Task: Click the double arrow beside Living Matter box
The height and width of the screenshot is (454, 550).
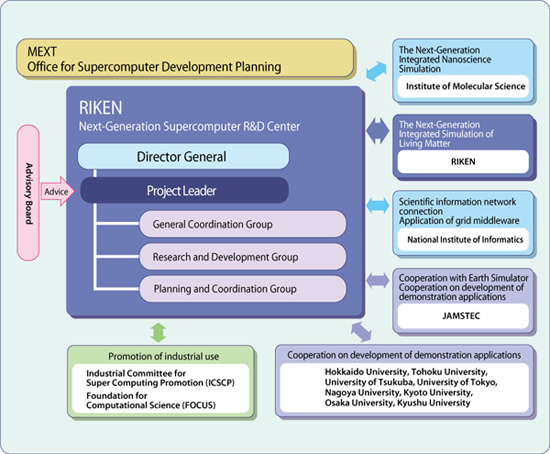Action: click(x=377, y=131)
